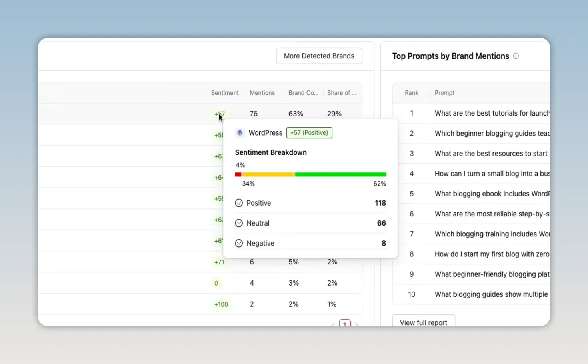The height and width of the screenshot is (364, 588).
Task: Open prompt "How do I start my first blog"
Action: tap(492, 254)
